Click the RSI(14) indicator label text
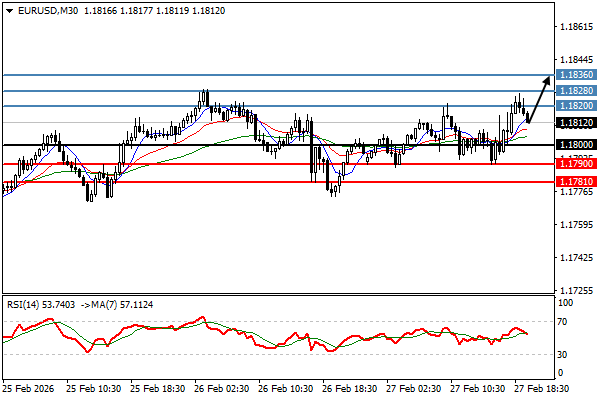 pyautogui.click(x=27, y=304)
